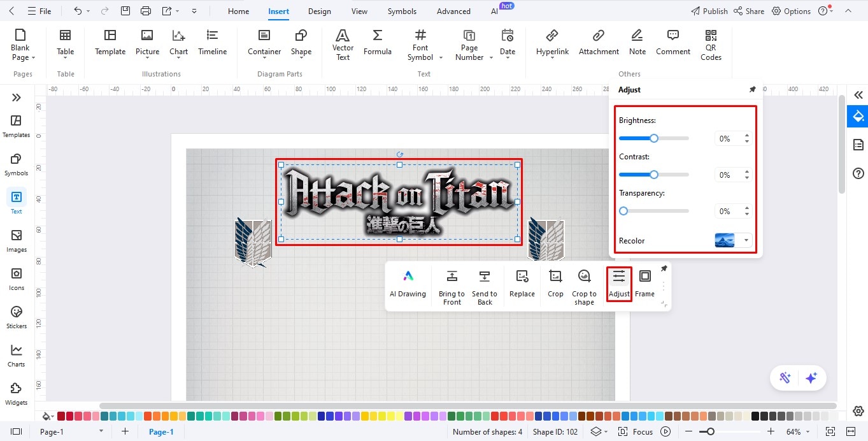Screen dimensions: 868x441
Task: Expand the Page-1 selector dropdown
Action: tap(101, 431)
